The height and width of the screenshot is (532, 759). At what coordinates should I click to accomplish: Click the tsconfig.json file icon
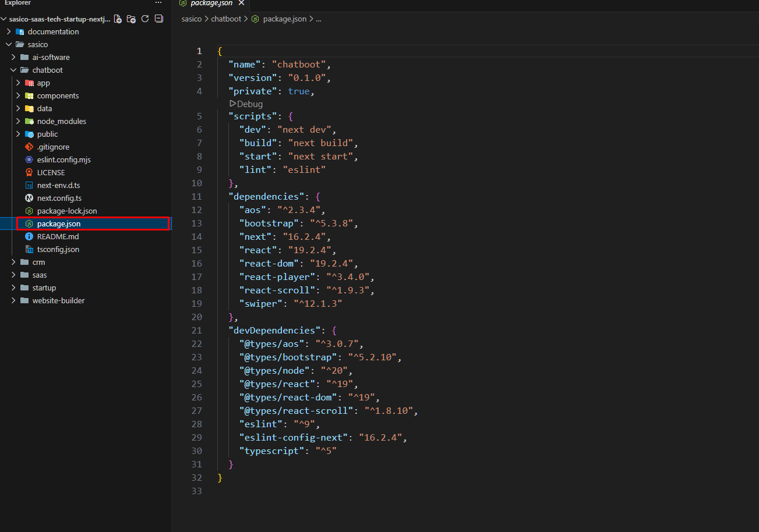(29, 249)
